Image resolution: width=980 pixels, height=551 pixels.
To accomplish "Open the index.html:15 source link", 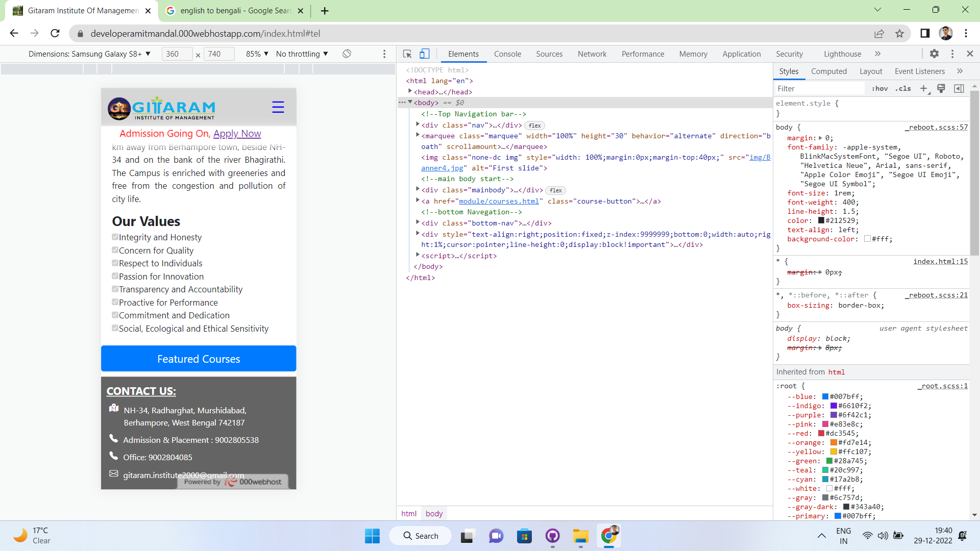I will 940,262.
